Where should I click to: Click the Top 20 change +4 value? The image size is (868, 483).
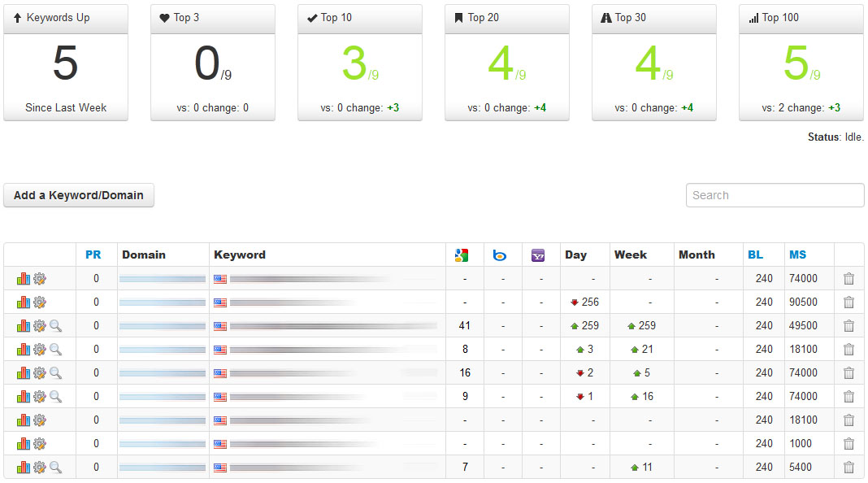click(x=540, y=108)
